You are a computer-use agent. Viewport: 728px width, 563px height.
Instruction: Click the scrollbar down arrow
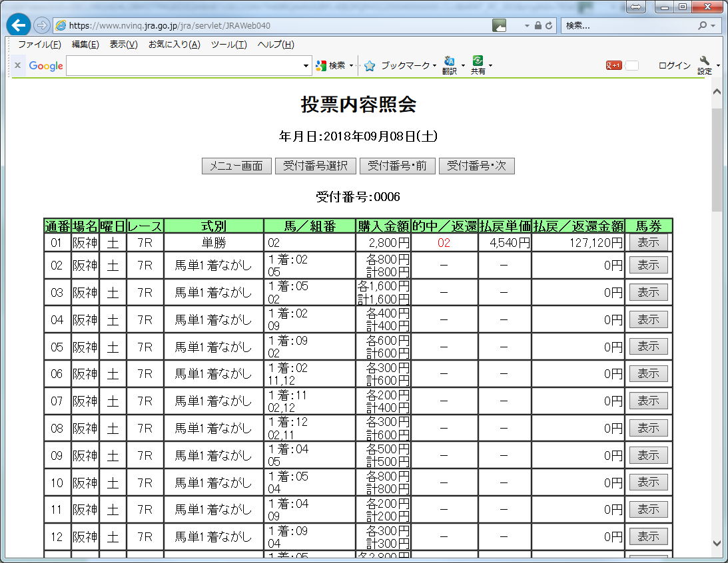[x=717, y=543]
